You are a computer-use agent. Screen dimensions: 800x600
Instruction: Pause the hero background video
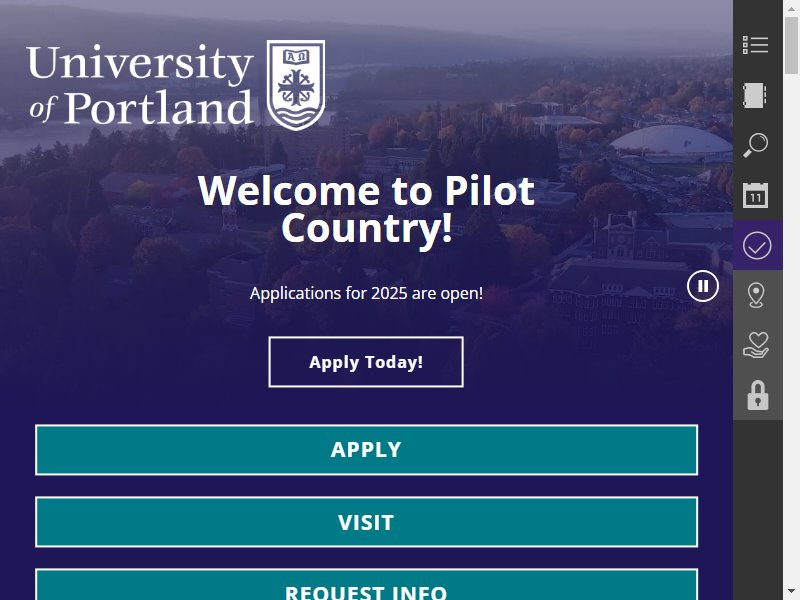click(x=703, y=286)
